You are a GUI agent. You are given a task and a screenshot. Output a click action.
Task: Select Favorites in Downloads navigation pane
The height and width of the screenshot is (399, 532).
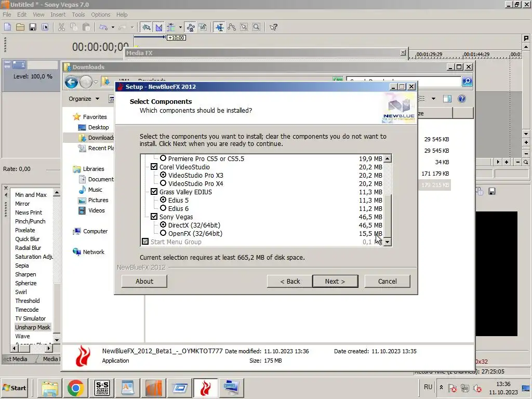click(x=95, y=117)
